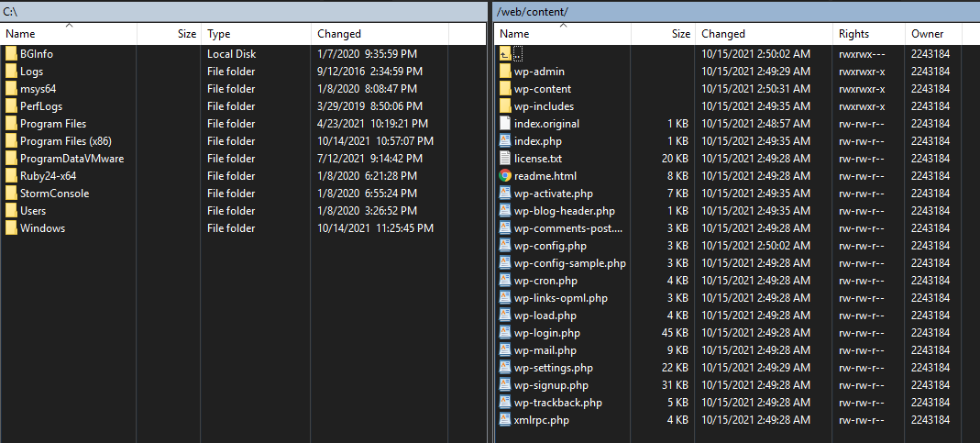Click the wp-mail.php file icon
This screenshot has height=443, width=980.
(x=505, y=350)
